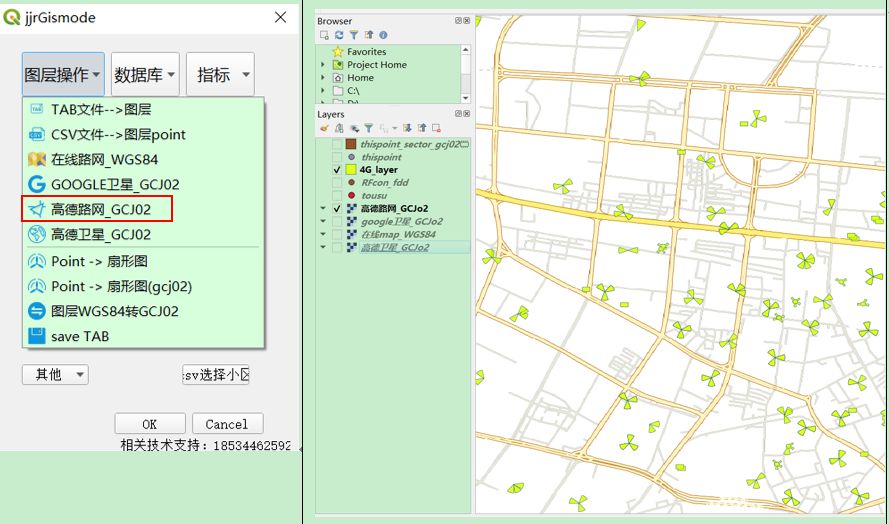889x524 pixels.
Task: Click the 高德卫星 globe icon
Action: click(37, 234)
